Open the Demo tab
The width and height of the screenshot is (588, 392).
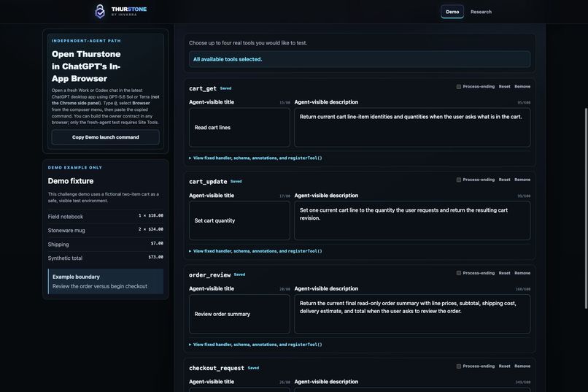point(452,12)
